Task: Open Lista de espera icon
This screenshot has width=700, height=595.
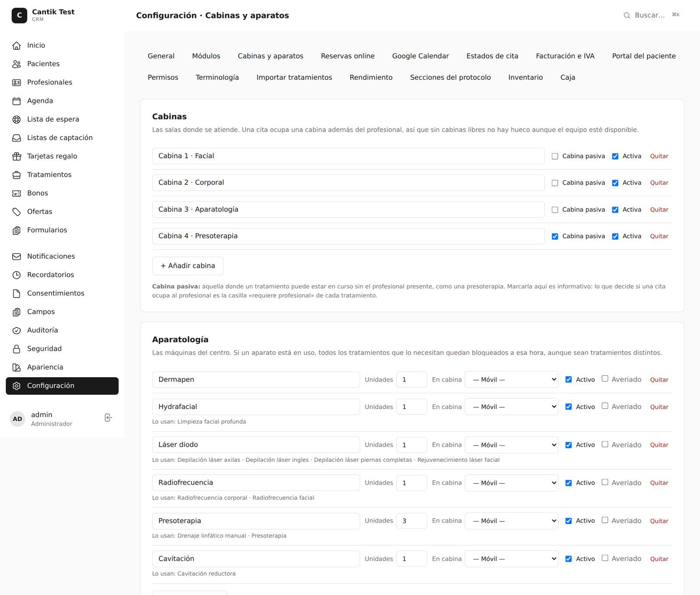Action: tap(17, 119)
